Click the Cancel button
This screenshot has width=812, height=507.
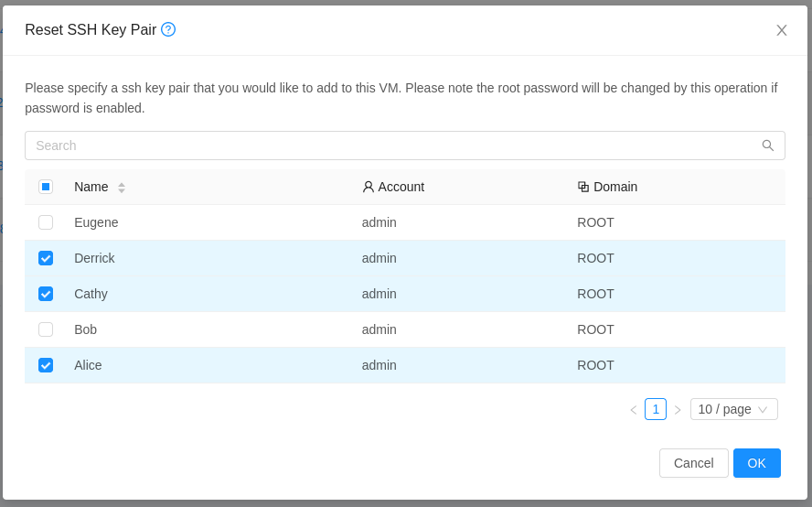tap(693, 463)
